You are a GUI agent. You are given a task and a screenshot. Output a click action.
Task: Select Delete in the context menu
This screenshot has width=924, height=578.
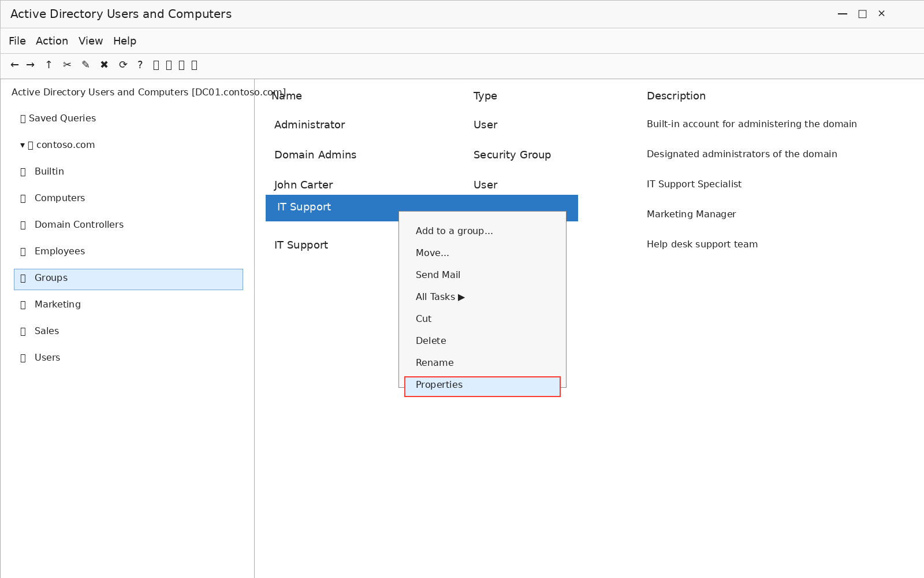[431, 341]
